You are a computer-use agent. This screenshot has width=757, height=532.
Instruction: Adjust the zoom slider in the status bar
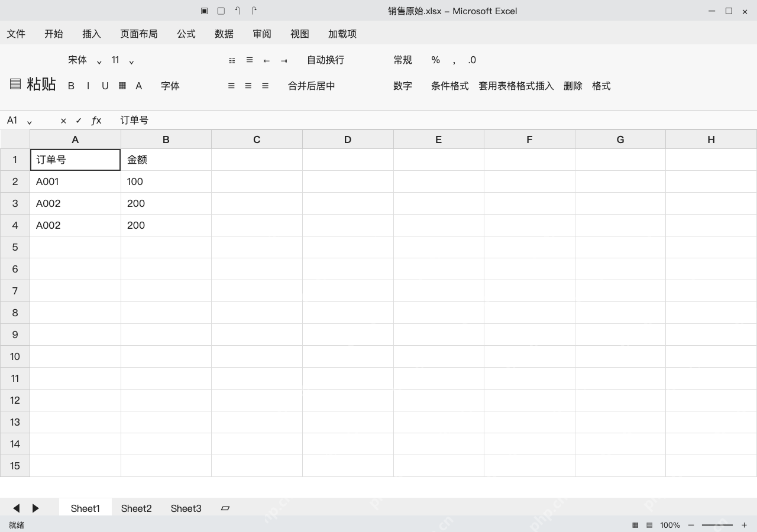pyautogui.click(x=717, y=525)
